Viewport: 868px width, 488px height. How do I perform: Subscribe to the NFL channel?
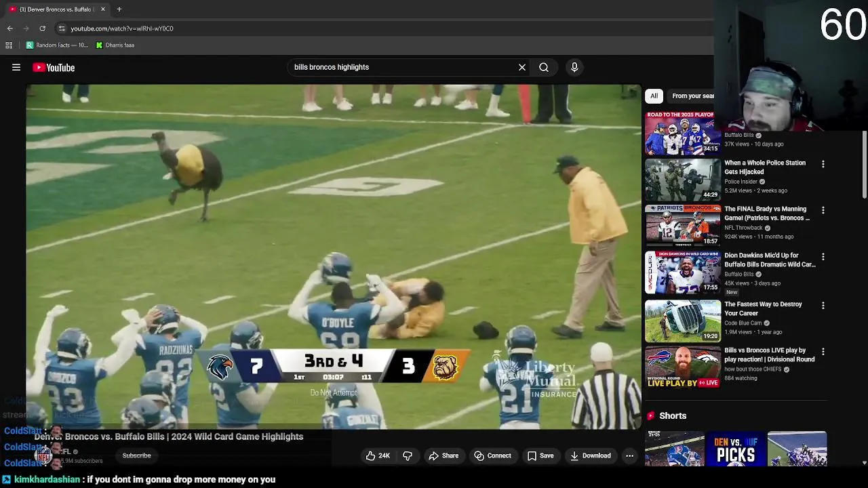tap(136, 455)
